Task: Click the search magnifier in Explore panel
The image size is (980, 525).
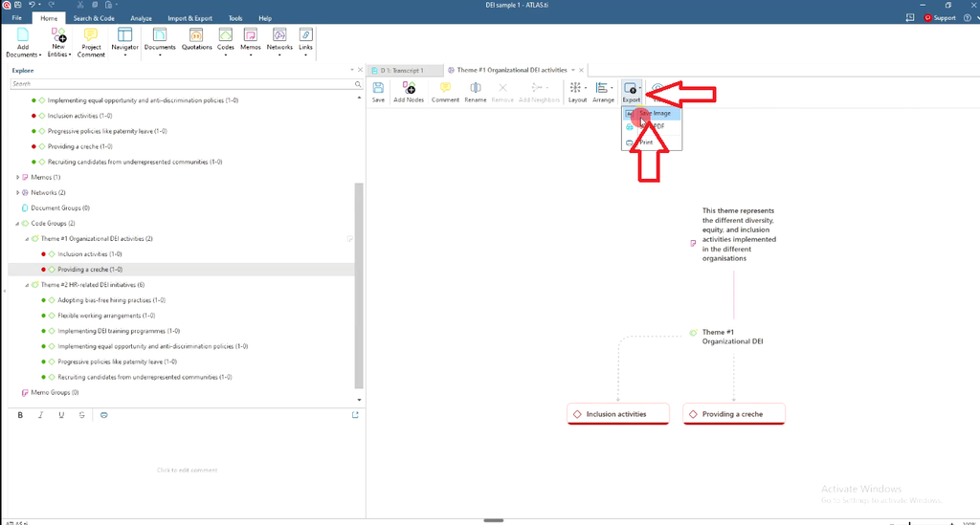Action: 358,83
